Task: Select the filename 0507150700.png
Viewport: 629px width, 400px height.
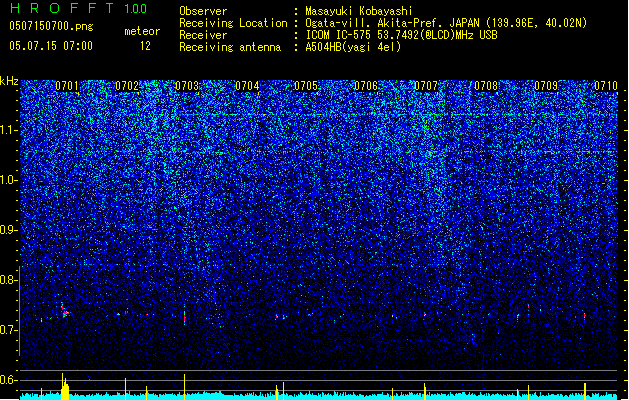Action: 51,26
